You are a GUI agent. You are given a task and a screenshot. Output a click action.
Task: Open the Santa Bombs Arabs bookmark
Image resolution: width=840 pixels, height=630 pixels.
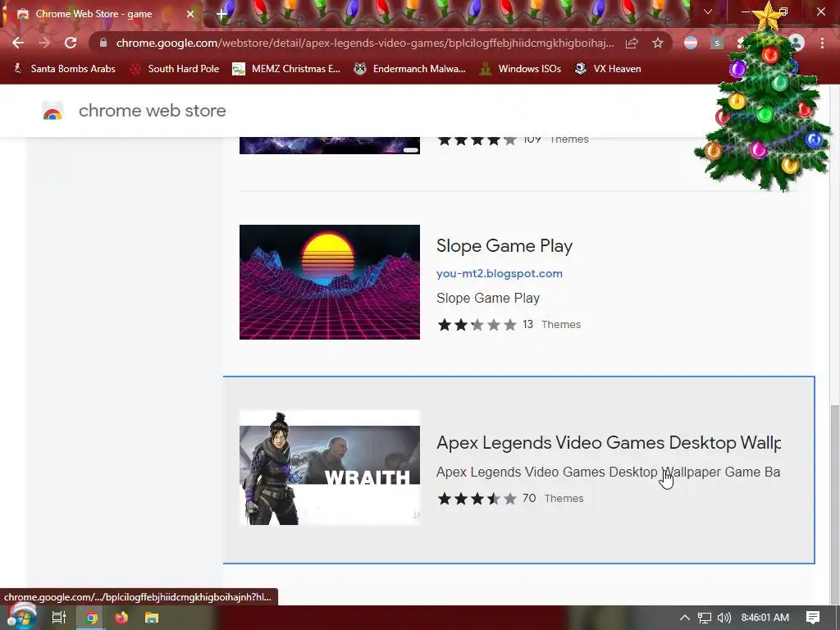[x=64, y=69]
